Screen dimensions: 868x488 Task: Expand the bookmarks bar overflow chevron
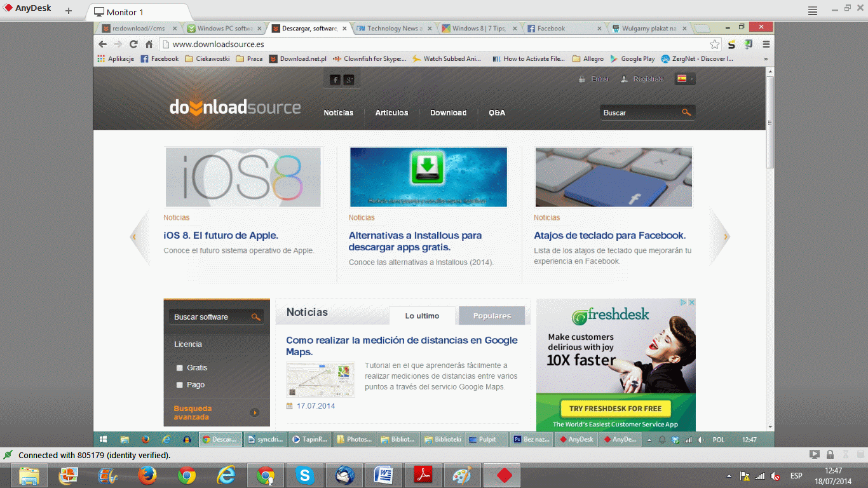(x=766, y=58)
